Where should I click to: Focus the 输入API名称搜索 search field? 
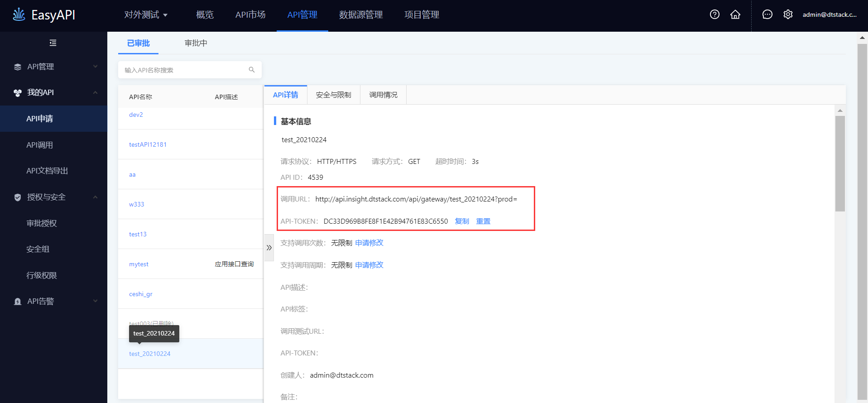tap(190, 70)
